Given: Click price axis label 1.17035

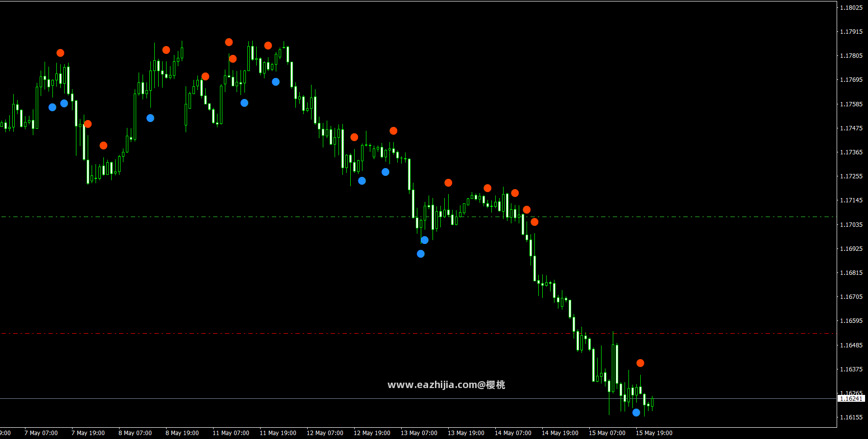Looking at the screenshot, I should tap(851, 225).
